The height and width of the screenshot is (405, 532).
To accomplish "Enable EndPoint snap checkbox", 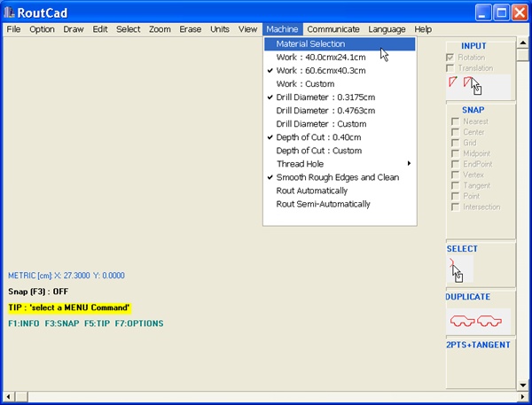I will 456,164.
